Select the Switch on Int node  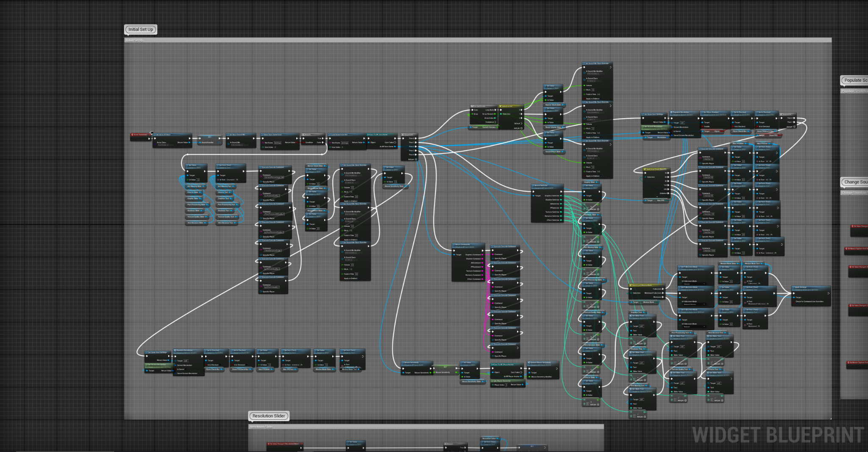[x=511, y=117]
